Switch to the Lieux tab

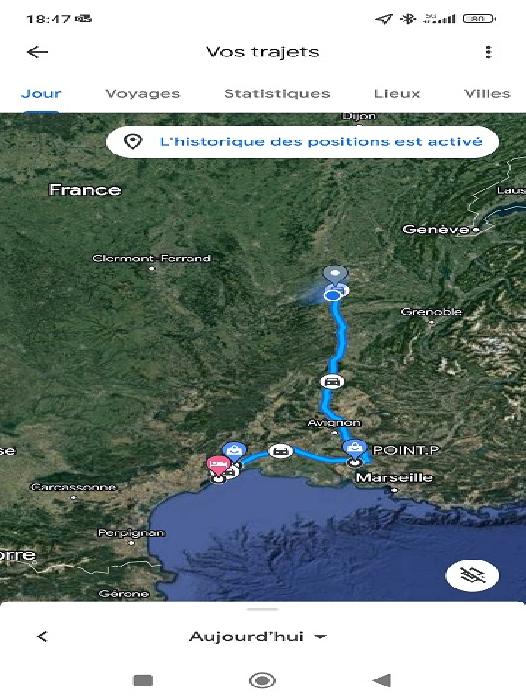point(397,94)
